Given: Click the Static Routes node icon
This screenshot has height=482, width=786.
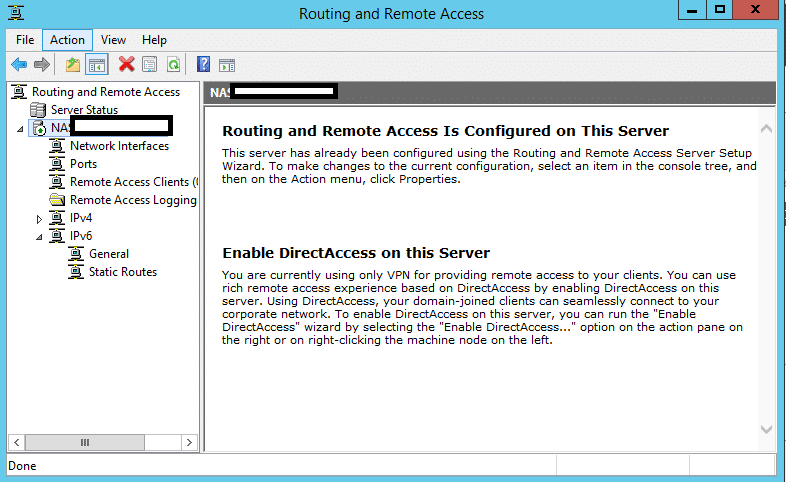Looking at the screenshot, I should 76,272.
